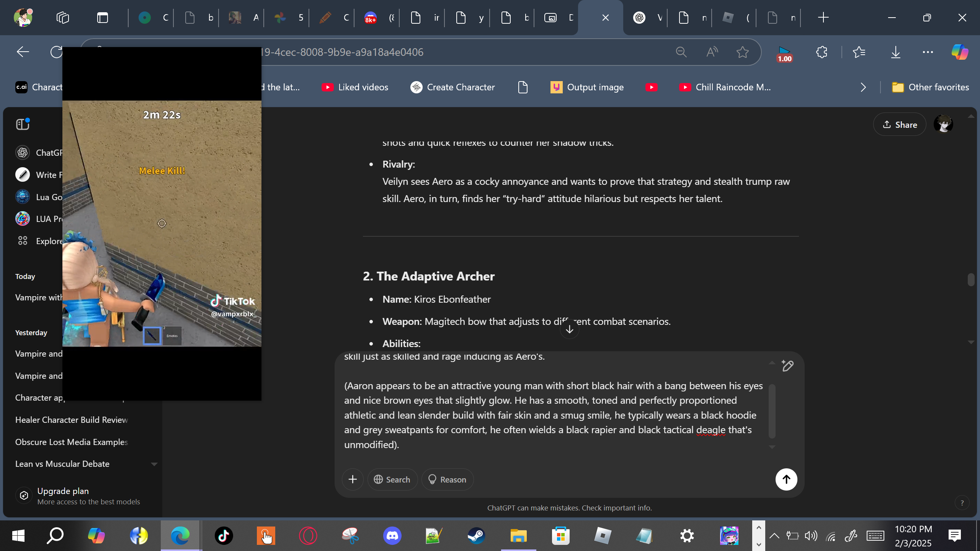The width and height of the screenshot is (980, 551).
Task: Open the Lean vs Muscular Debate chat
Action: coord(62,464)
